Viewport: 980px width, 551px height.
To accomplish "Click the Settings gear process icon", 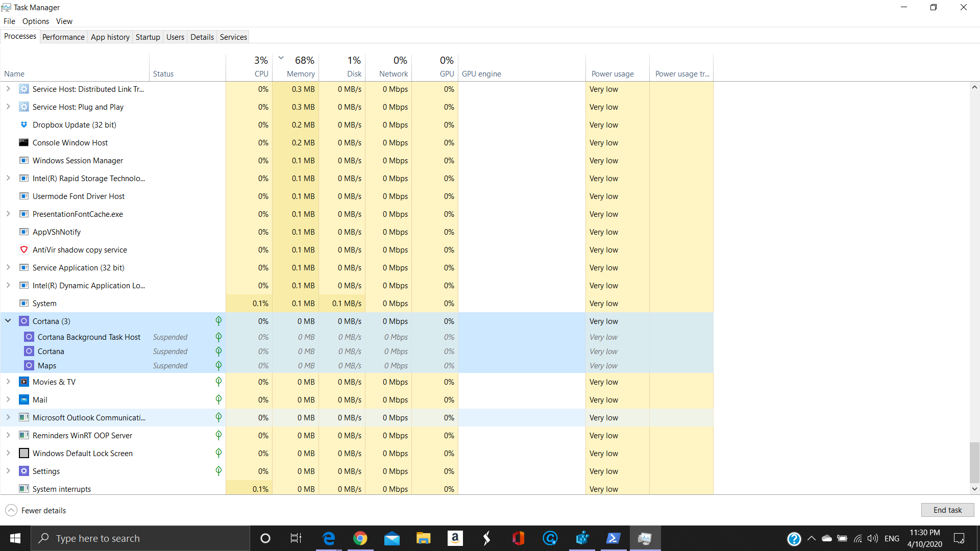I will point(24,471).
